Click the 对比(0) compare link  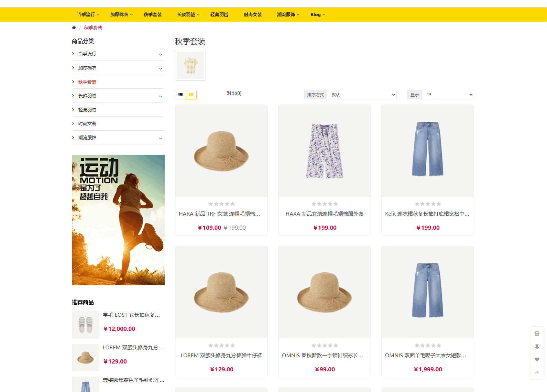234,94
